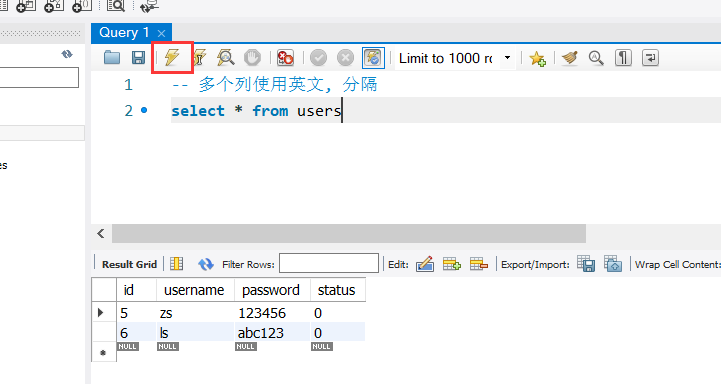Toggle word wrapping in the editor
The height and width of the screenshot is (384, 721).
(650, 58)
